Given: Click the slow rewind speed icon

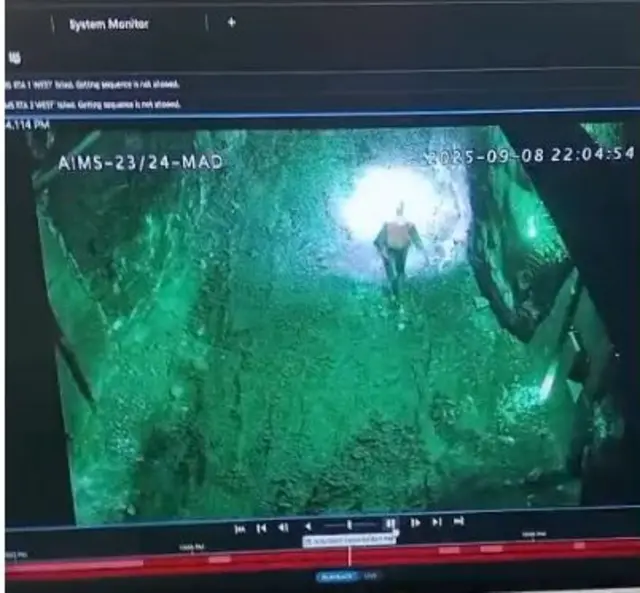Looking at the screenshot, I should tap(283, 527).
